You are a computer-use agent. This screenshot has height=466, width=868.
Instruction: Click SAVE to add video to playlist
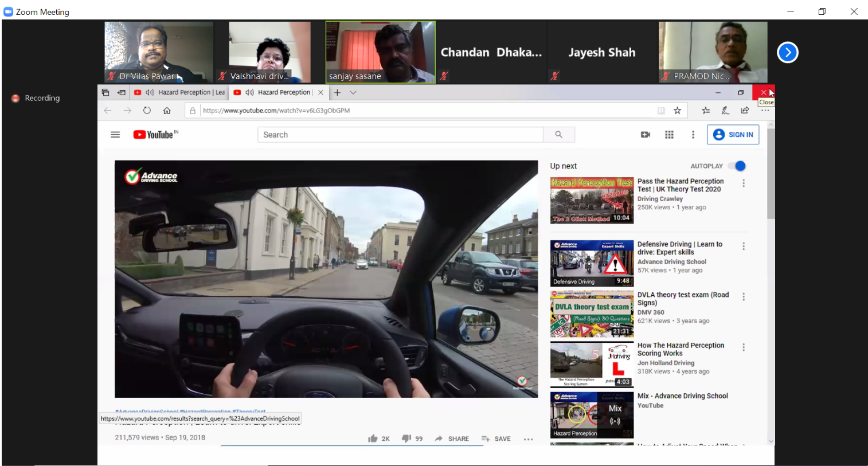point(496,438)
